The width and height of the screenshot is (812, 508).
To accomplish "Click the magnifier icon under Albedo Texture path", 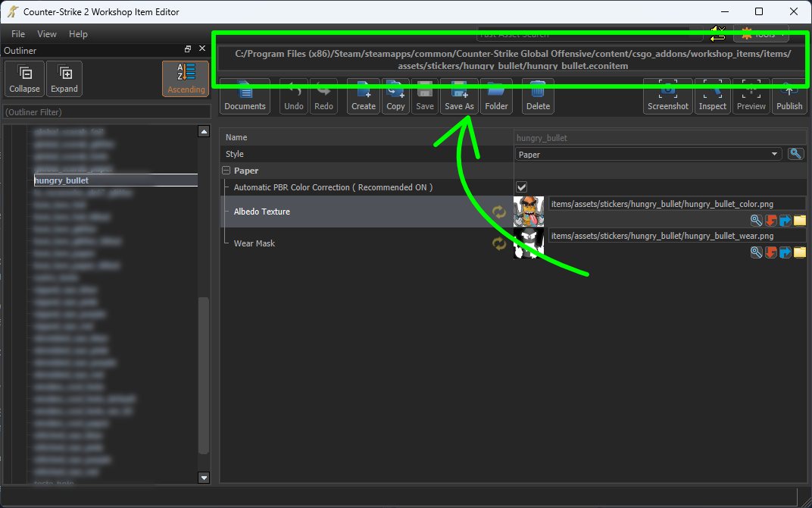I will tap(757, 221).
